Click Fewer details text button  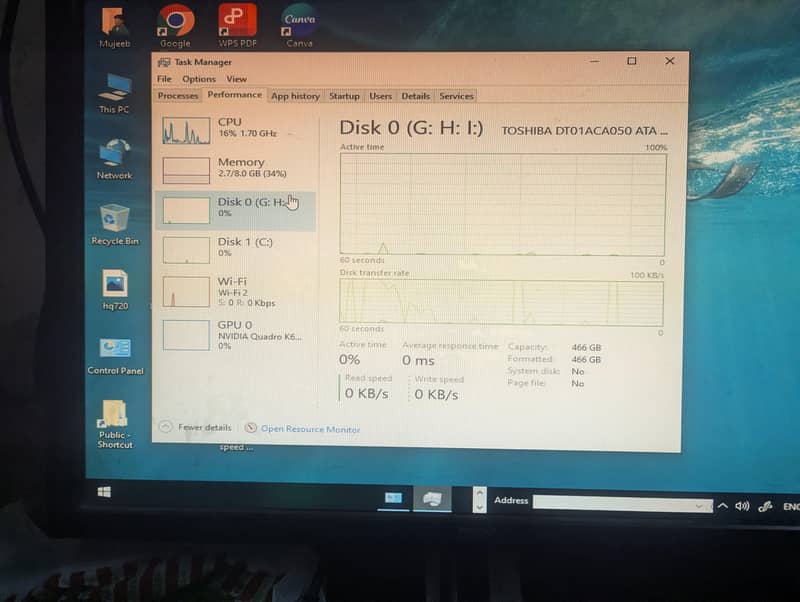point(205,427)
